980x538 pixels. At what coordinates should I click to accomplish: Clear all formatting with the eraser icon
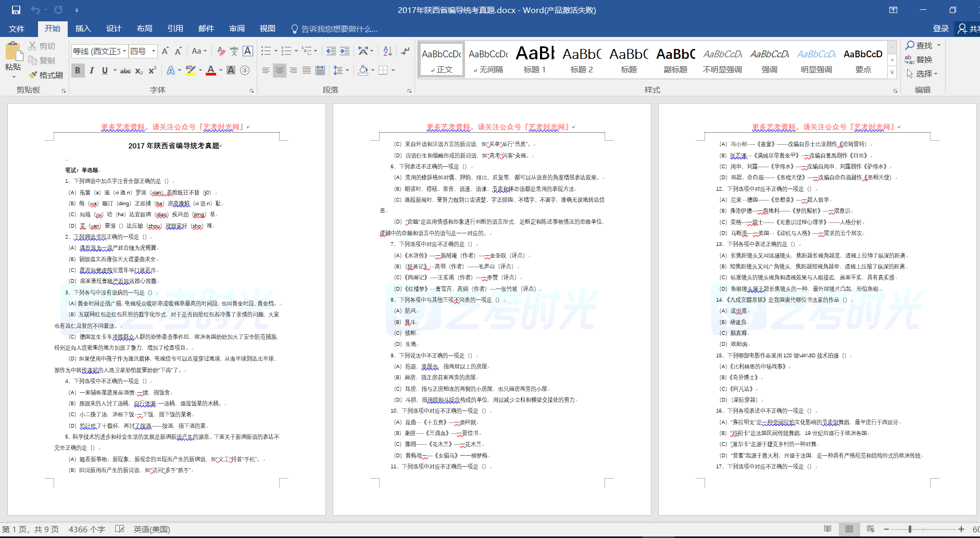[x=221, y=51]
